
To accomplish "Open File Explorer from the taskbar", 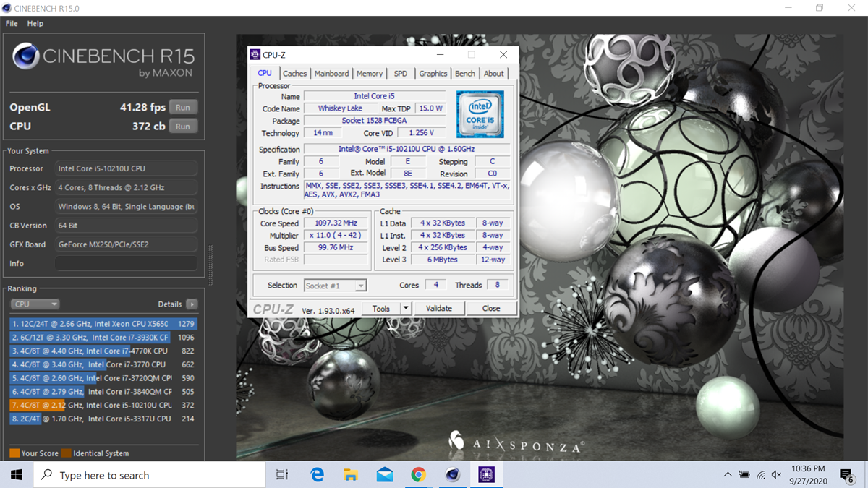I will pyautogui.click(x=351, y=475).
